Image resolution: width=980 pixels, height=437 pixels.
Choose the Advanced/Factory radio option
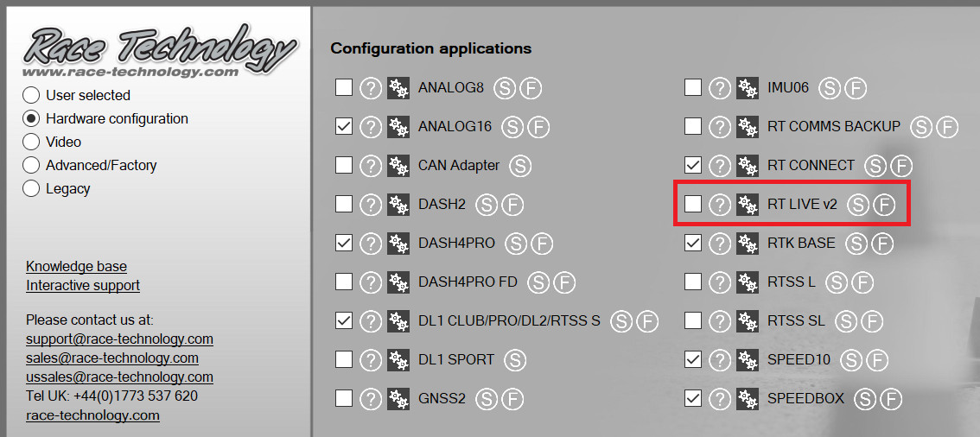coord(32,165)
